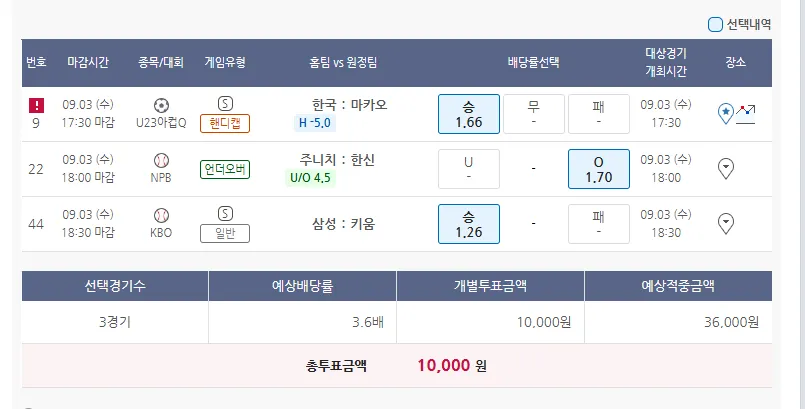Click the 언더오버 game type tag

tap(225, 169)
